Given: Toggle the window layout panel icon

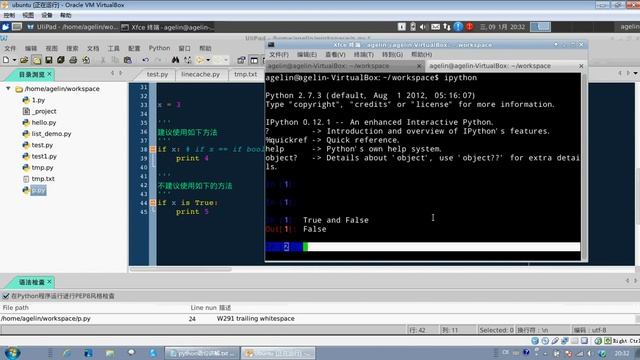Looking at the screenshot, I should pos(254,60).
